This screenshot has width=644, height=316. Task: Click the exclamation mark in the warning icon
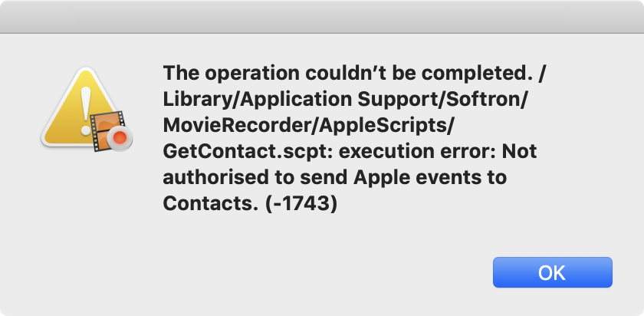85,111
